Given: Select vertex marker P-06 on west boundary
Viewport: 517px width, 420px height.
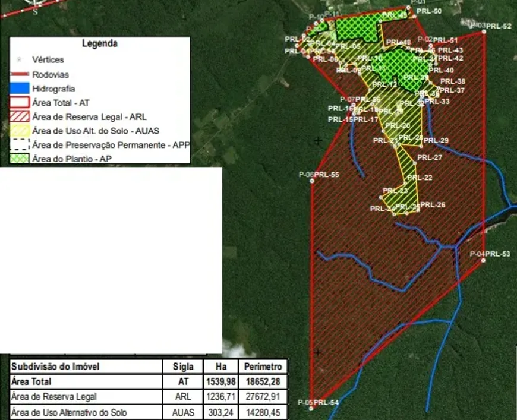Looking at the screenshot, I should 312,181.
